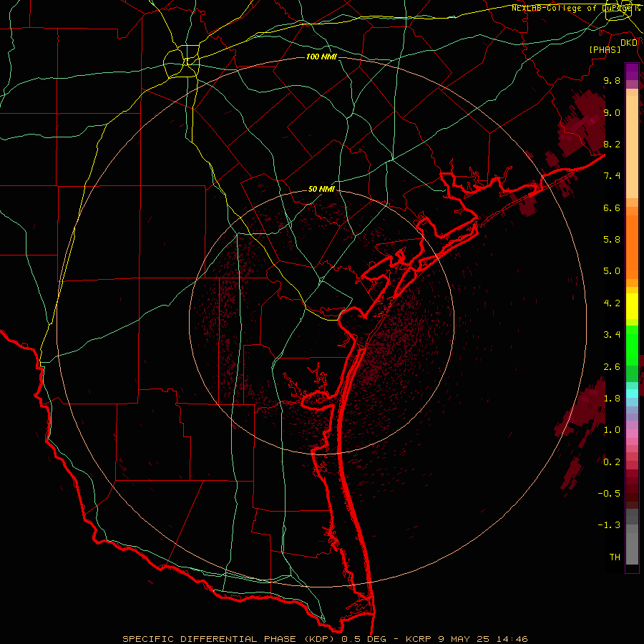
Task: Click the 1.0 legend value
Action: 612,430
